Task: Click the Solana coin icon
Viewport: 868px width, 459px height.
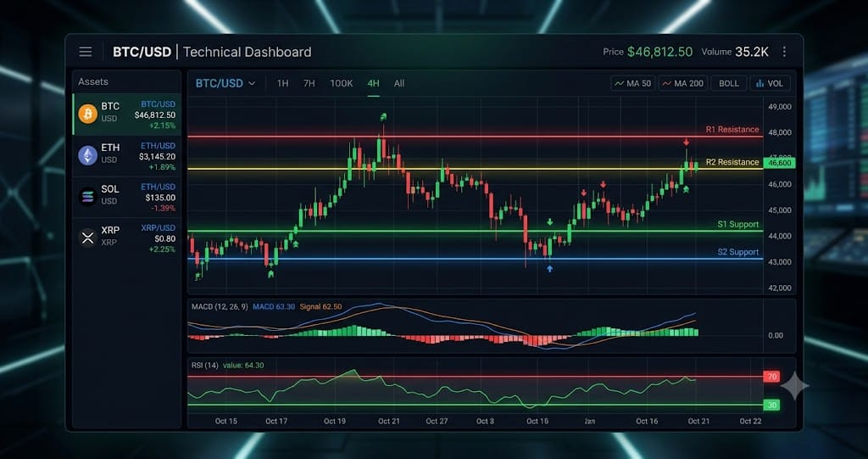Action: pyautogui.click(x=87, y=196)
